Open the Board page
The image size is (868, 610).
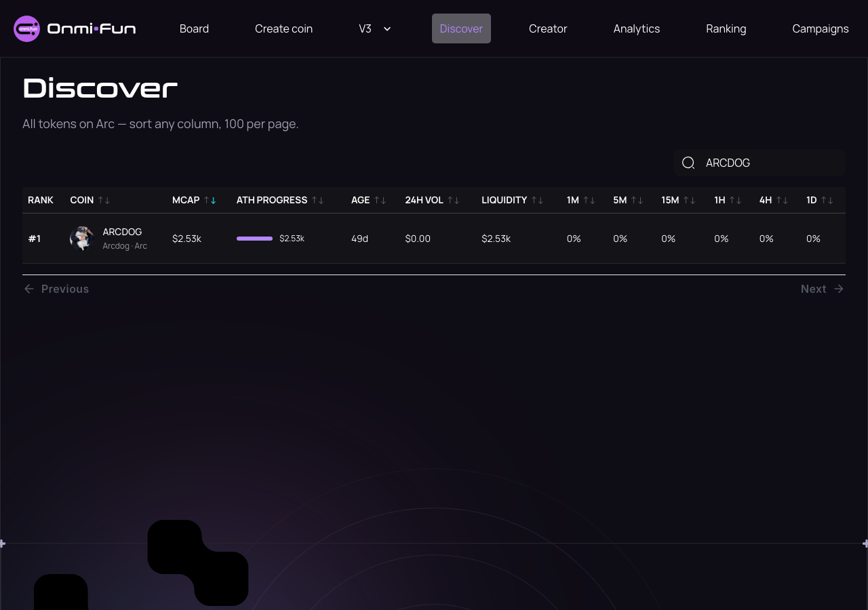[x=194, y=28]
